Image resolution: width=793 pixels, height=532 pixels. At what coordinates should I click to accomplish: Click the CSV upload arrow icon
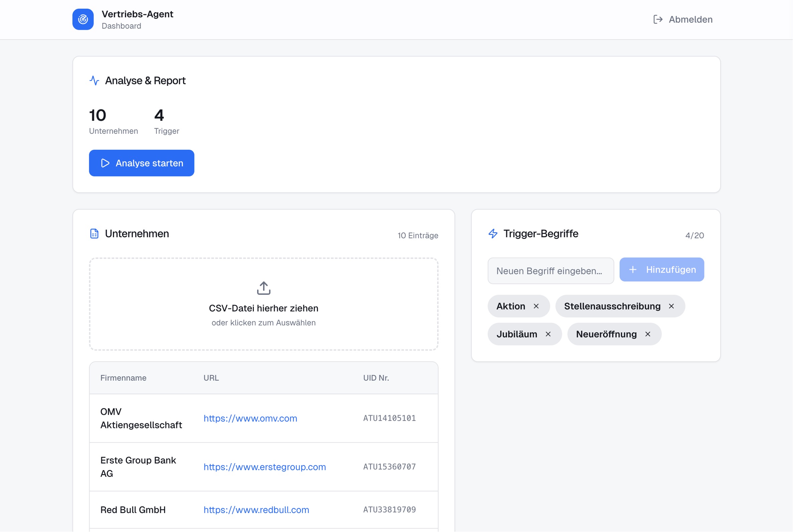[264, 288]
